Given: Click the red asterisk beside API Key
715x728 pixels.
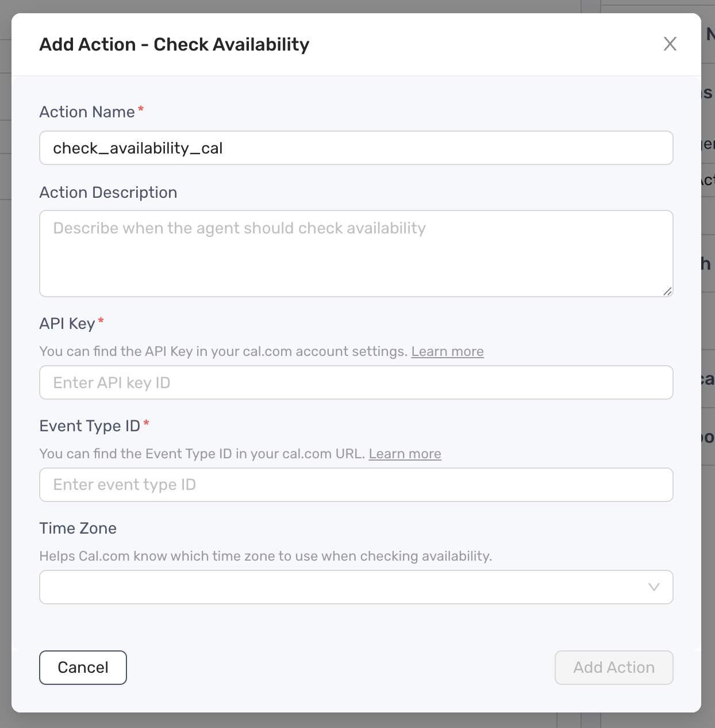Looking at the screenshot, I should 101,320.
